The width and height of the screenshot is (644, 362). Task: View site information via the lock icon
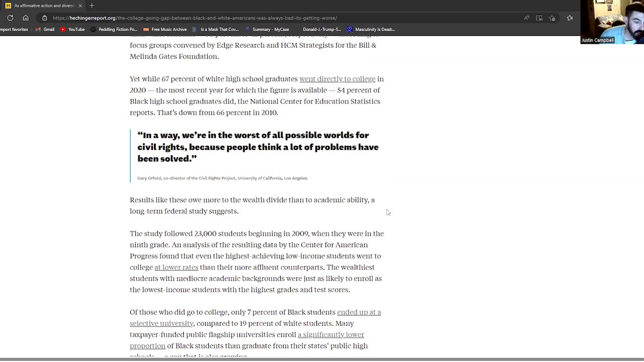[x=45, y=18]
